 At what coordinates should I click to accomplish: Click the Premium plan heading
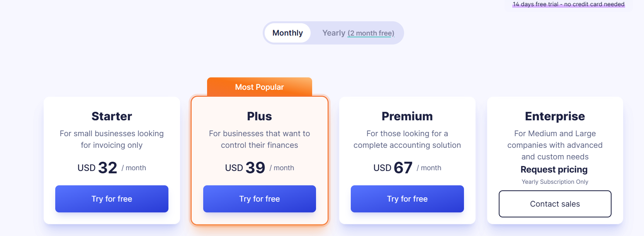407,116
